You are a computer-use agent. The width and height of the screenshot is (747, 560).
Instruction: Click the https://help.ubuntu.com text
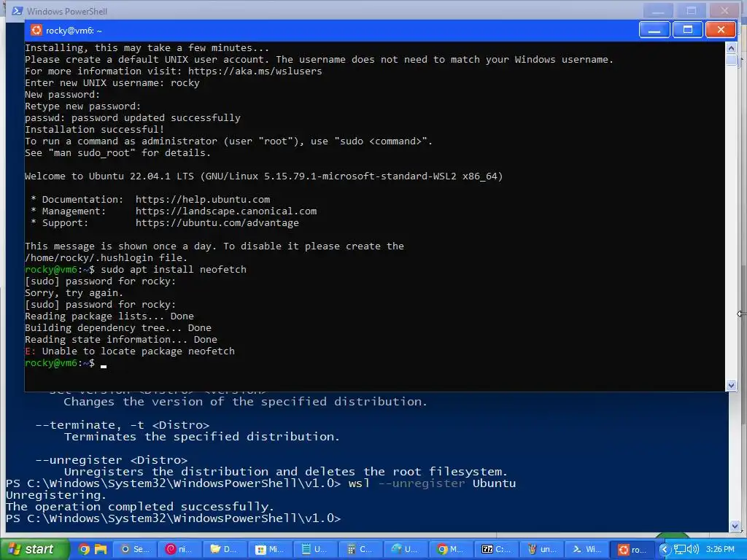tap(203, 200)
